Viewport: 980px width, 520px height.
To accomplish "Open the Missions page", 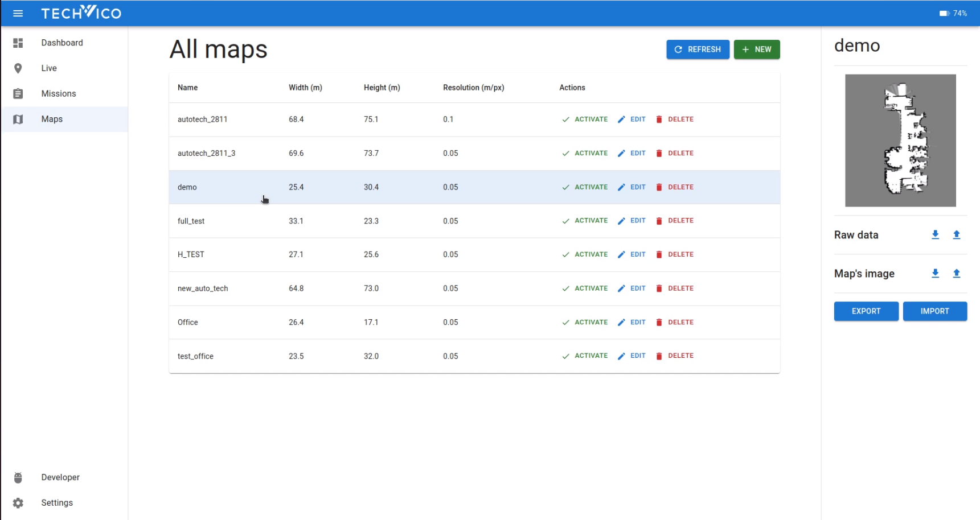I will [59, 94].
